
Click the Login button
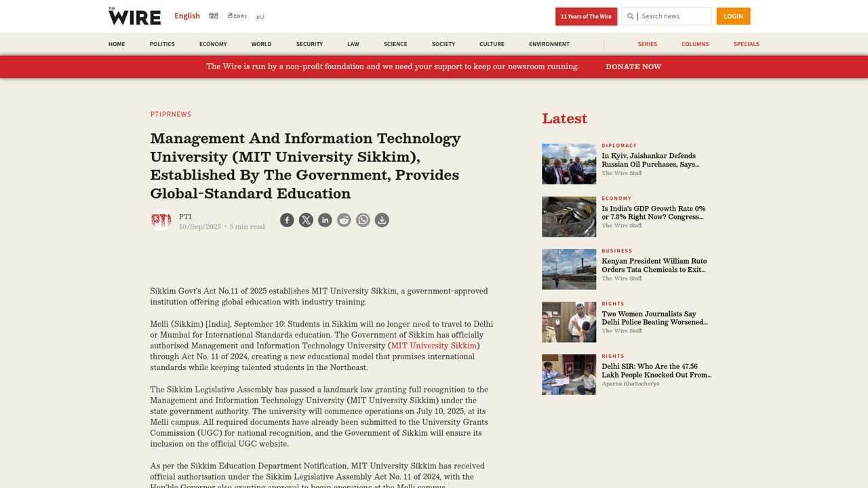[x=733, y=16]
